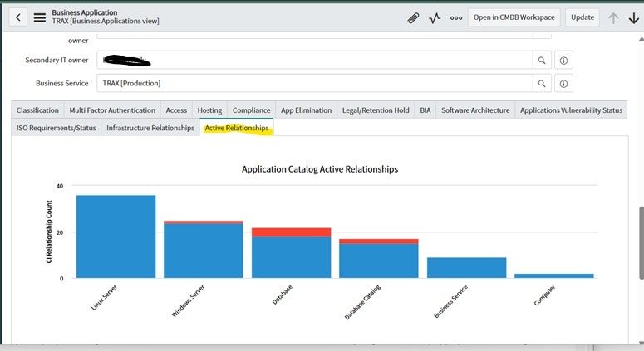Select the Active Relationships tab
This screenshot has height=351, width=644.
point(237,128)
